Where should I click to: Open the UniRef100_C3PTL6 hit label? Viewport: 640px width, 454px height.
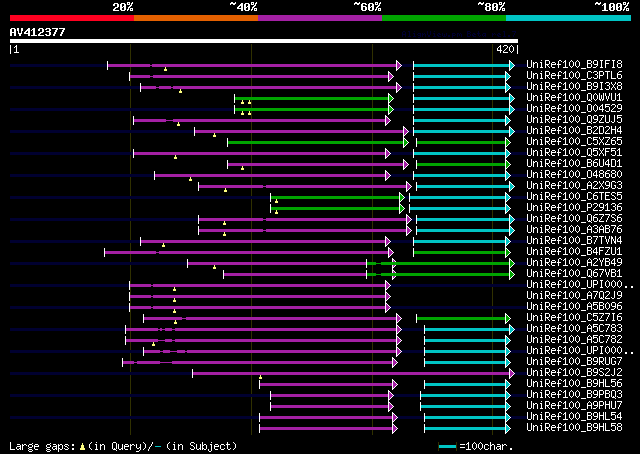coord(574,76)
